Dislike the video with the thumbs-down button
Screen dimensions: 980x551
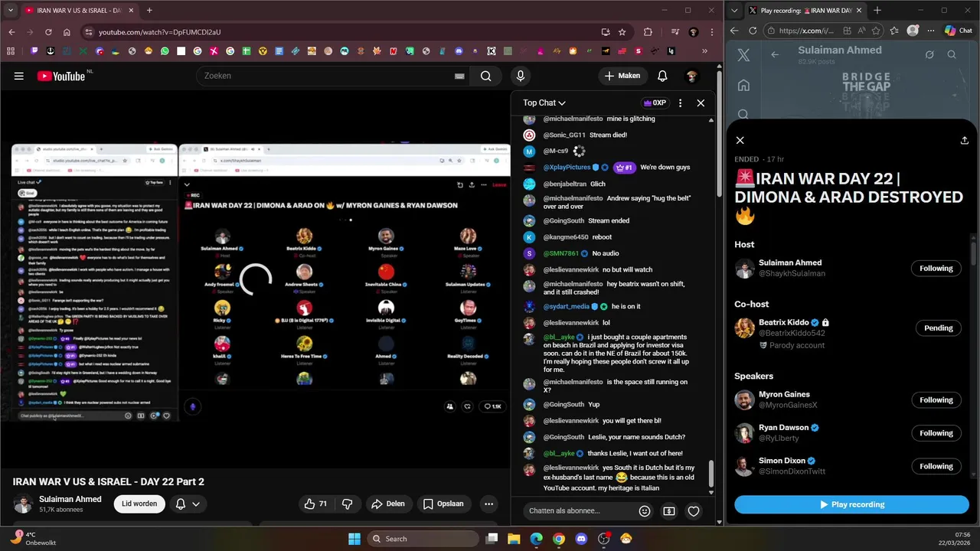(x=347, y=504)
